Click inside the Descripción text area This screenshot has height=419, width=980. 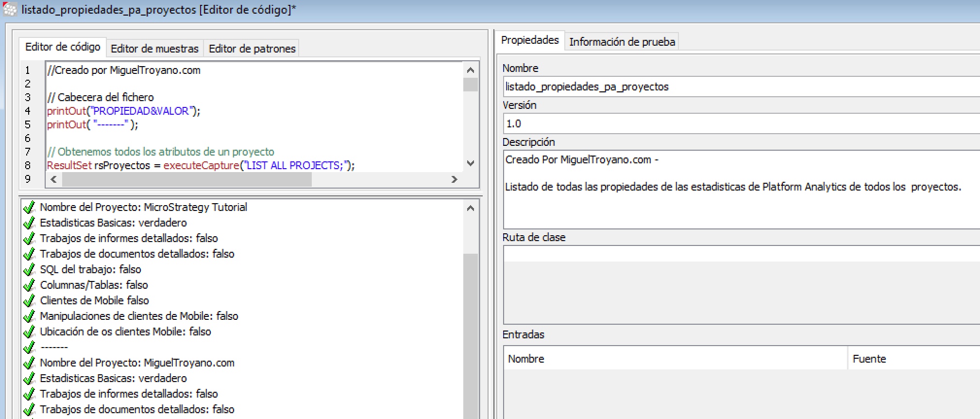[742, 190]
